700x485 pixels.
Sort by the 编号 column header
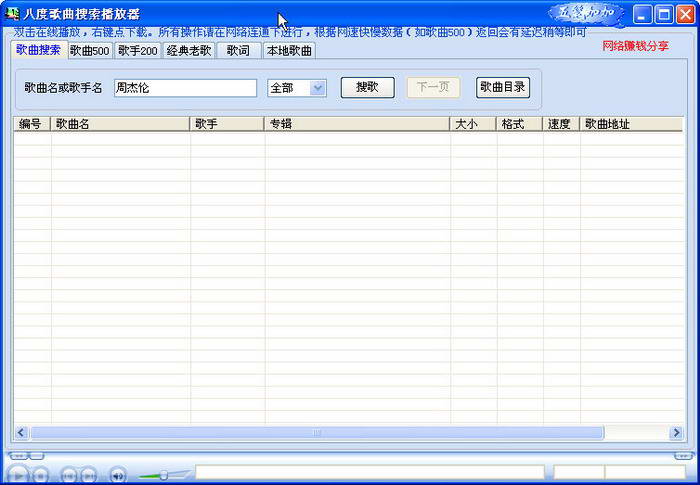click(x=32, y=124)
